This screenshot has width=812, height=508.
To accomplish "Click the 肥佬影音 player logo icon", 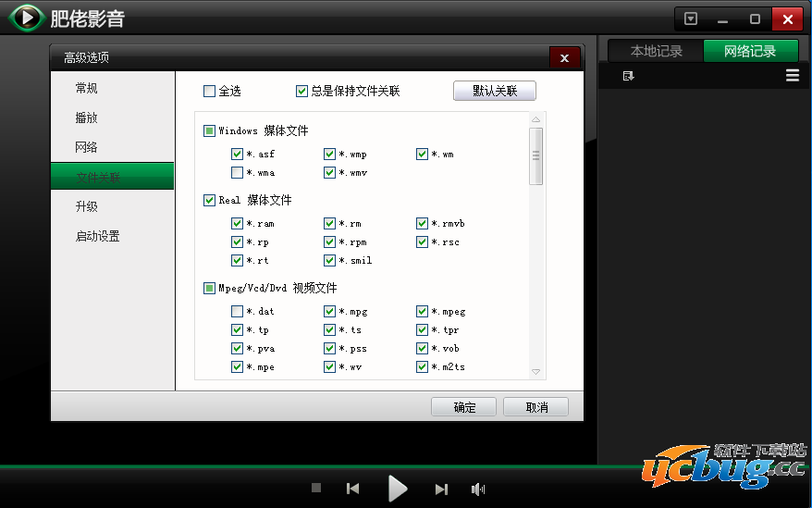I will pos(26,19).
